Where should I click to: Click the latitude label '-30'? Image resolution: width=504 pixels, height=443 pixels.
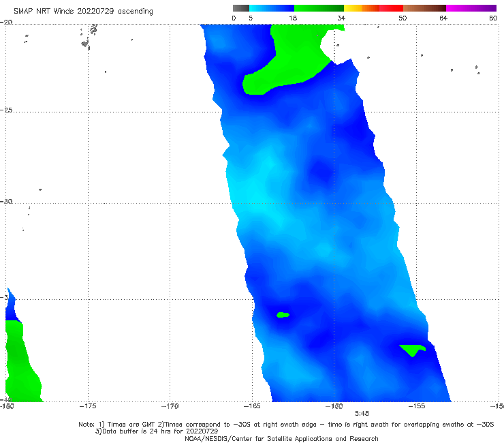point(6,201)
